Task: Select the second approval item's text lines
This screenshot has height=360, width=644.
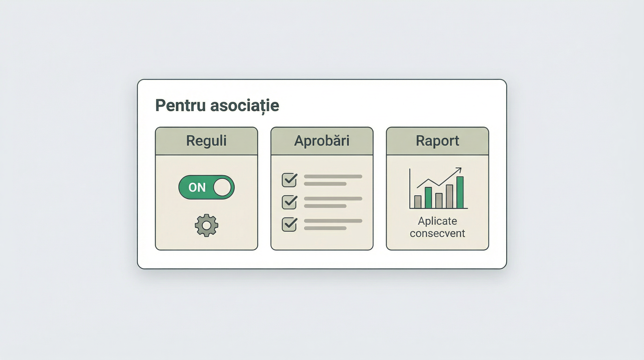Action: (333, 202)
